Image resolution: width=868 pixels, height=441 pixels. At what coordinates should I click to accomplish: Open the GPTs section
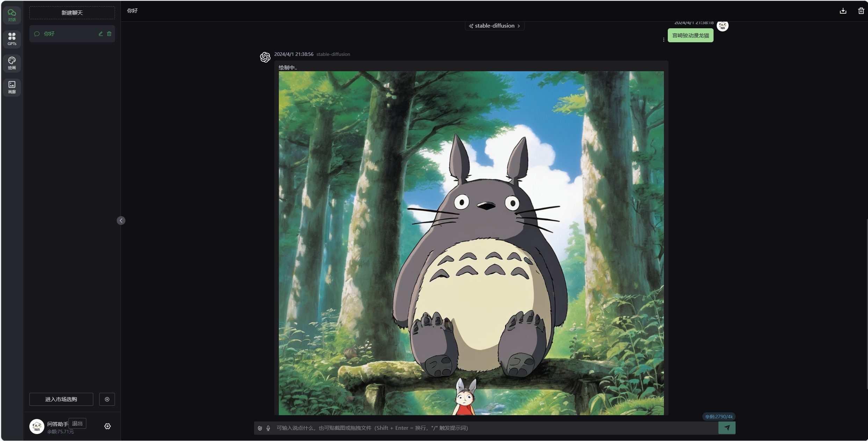12,39
